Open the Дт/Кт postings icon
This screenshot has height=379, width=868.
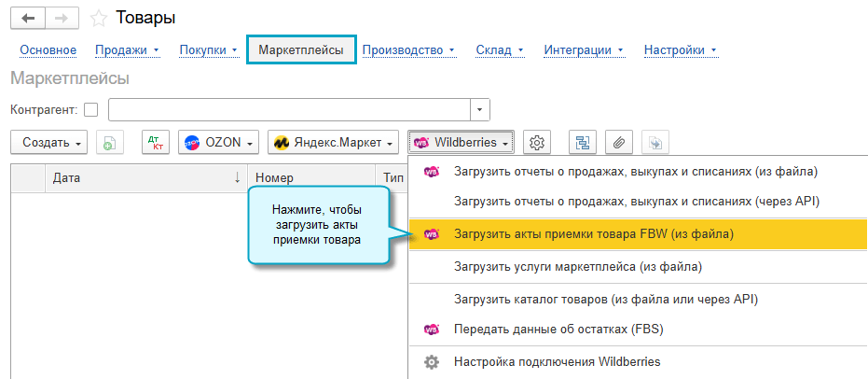point(156,143)
